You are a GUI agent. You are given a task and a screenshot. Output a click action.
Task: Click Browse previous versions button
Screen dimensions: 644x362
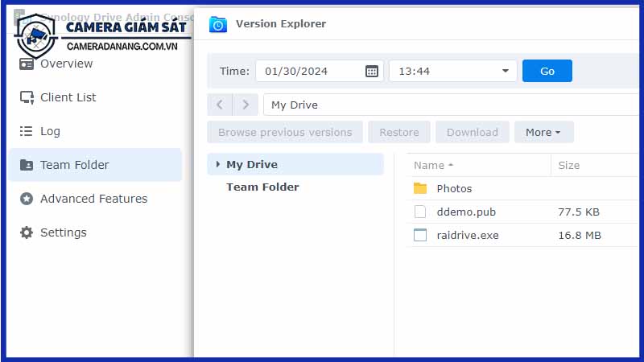(285, 132)
